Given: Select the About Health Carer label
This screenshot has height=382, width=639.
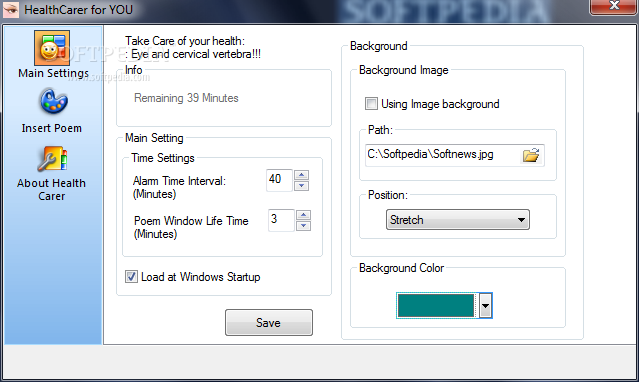Looking at the screenshot, I should pos(51,190).
